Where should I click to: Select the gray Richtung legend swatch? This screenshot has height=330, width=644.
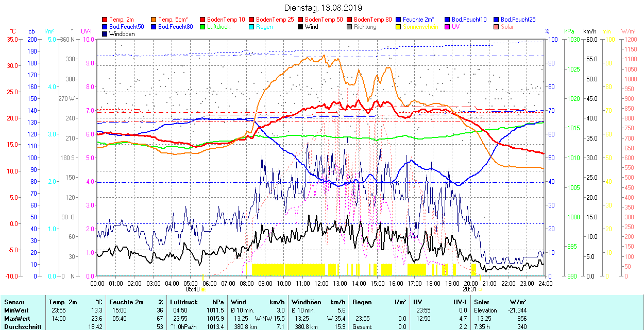pyautogui.click(x=350, y=27)
